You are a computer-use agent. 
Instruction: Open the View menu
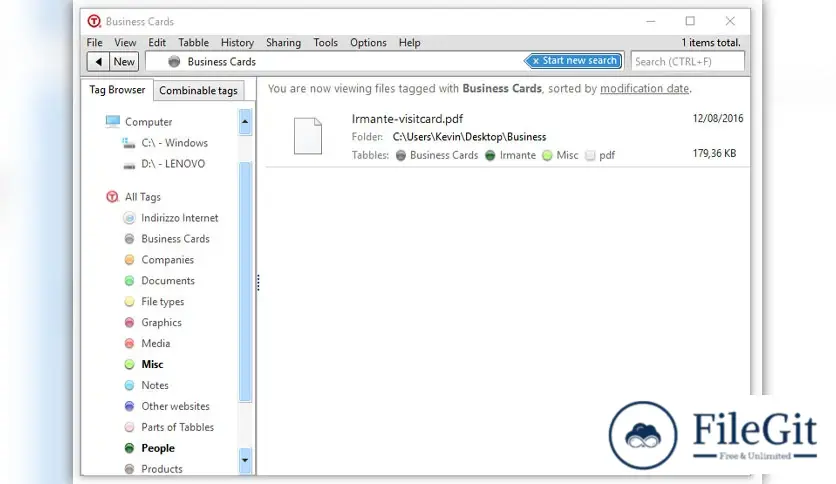(x=125, y=43)
